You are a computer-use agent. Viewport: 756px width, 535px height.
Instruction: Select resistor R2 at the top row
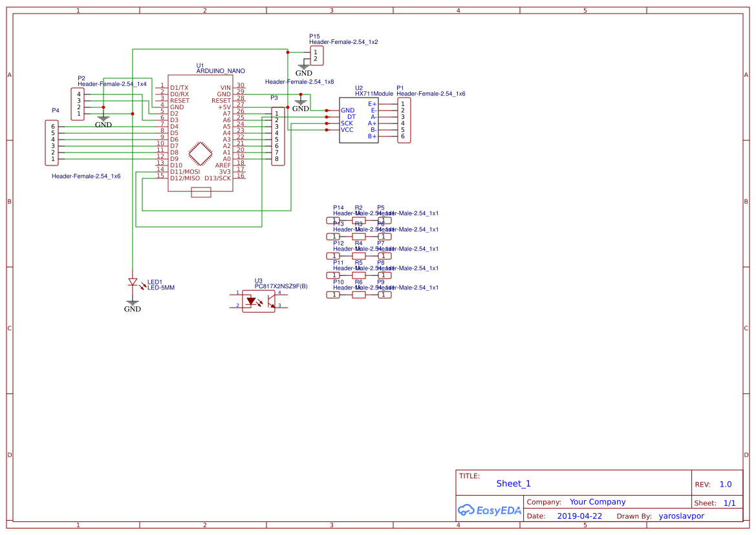(x=358, y=220)
